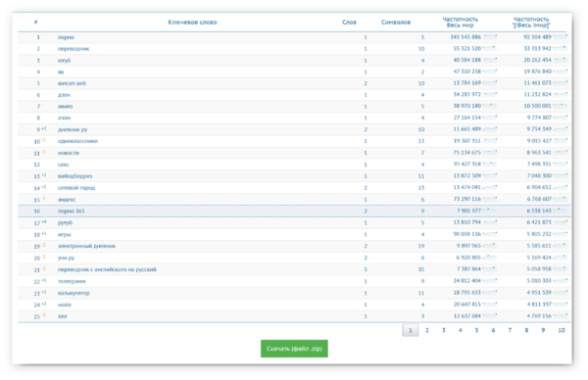Open the keyword учи ру
Viewport: 588px width, 380px height.
tap(66, 258)
